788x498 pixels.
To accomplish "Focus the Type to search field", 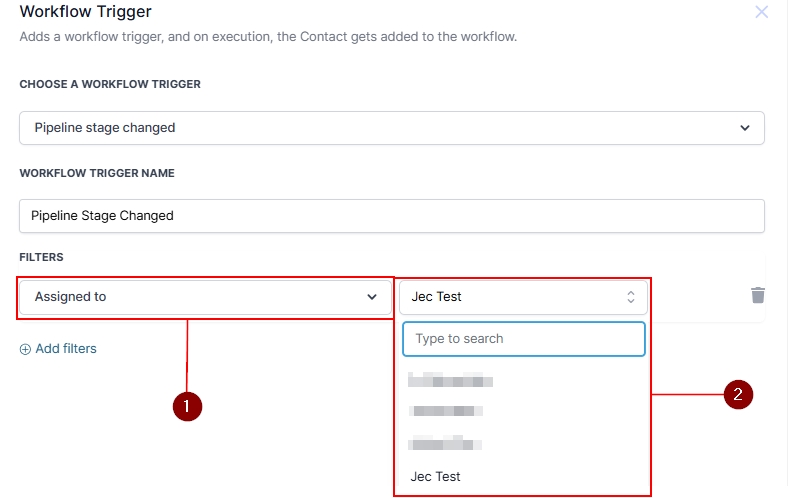I will [523, 339].
